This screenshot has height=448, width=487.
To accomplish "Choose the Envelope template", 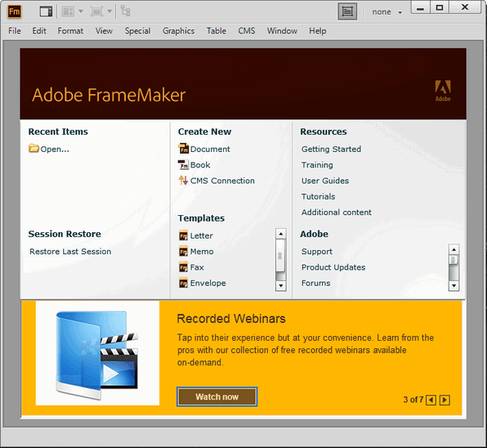I will (208, 283).
